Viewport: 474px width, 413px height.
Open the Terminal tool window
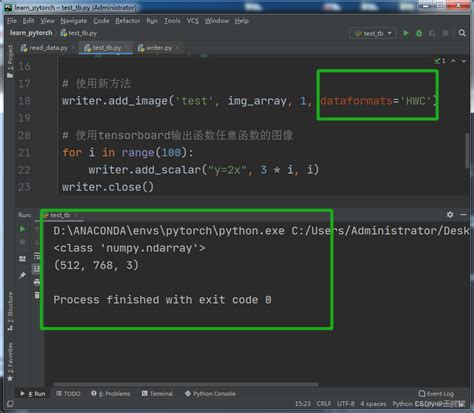(157, 394)
